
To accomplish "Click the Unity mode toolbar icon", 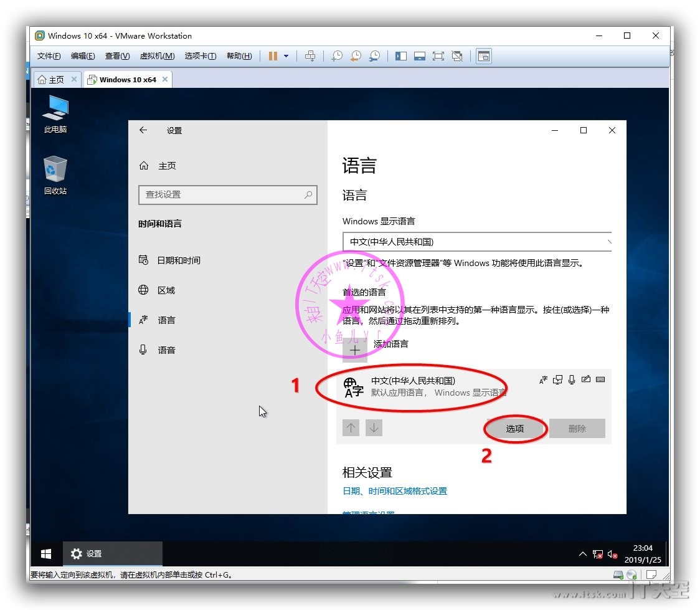I will (457, 56).
